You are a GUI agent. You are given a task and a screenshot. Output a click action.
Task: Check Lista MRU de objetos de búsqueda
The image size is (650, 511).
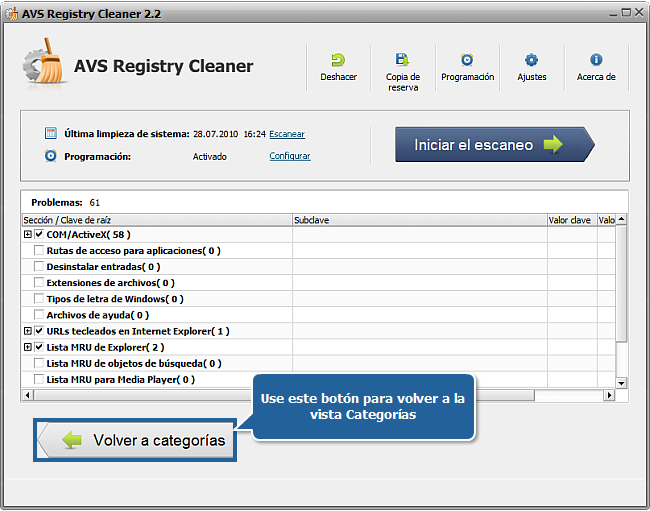coord(39,363)
